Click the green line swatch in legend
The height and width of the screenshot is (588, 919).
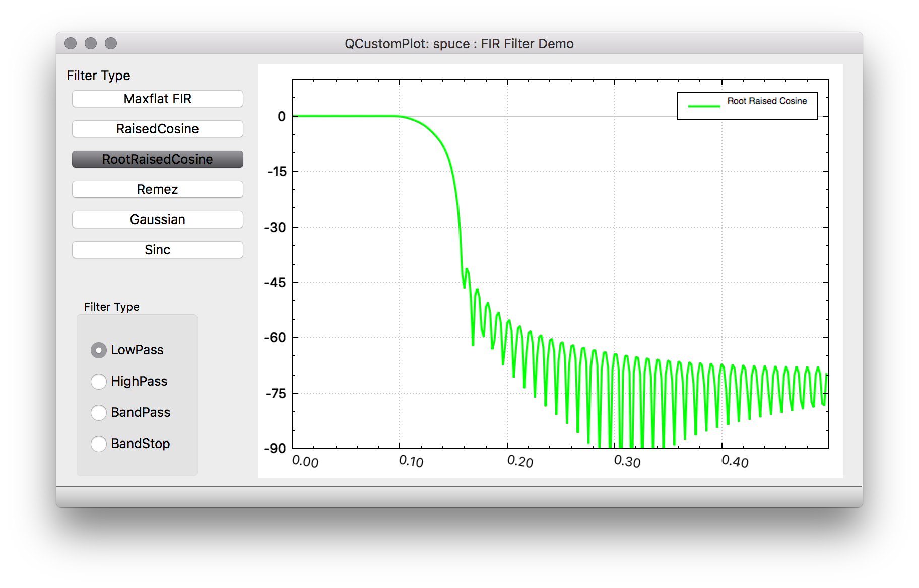[704, 106]
